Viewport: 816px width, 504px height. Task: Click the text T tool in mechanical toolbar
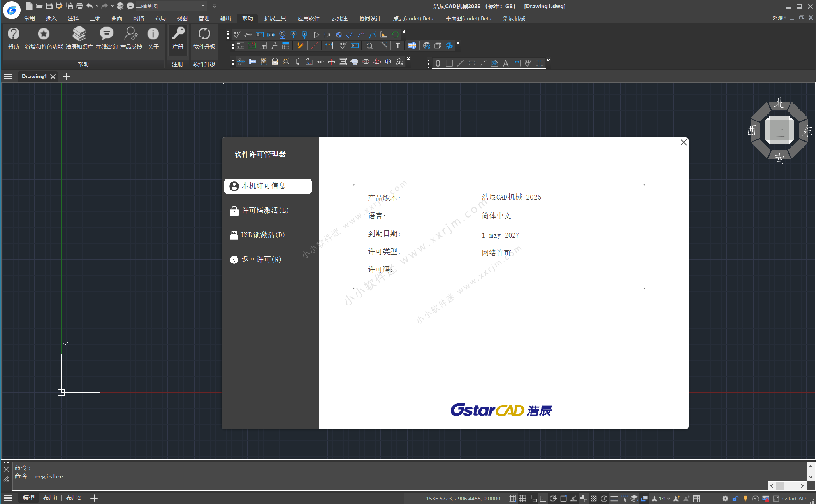pyautogui.click(x=397, y=46)
